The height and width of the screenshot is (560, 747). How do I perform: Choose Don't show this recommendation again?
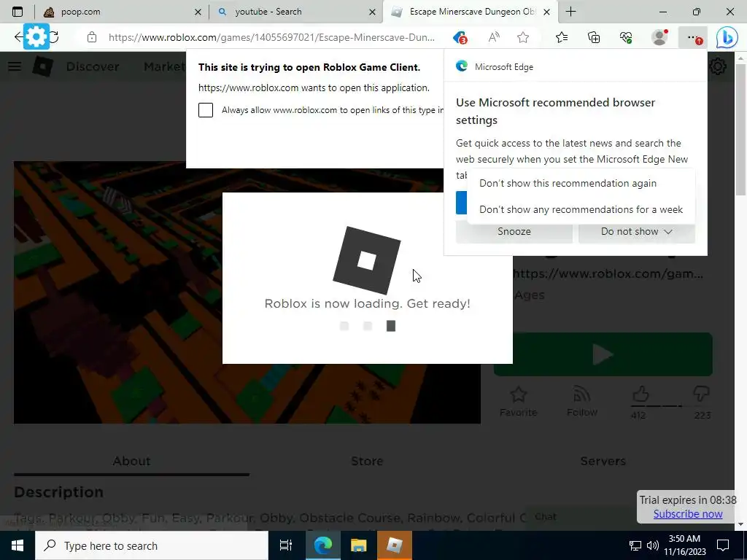coord(568,183)
